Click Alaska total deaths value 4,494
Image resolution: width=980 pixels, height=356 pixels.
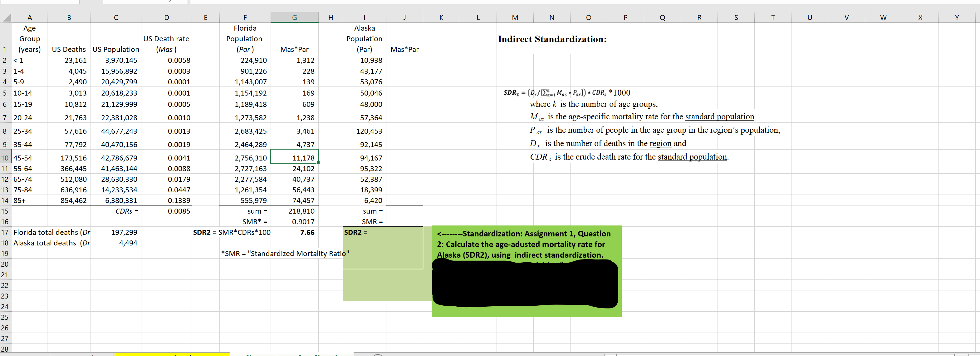tap(128, 243)
